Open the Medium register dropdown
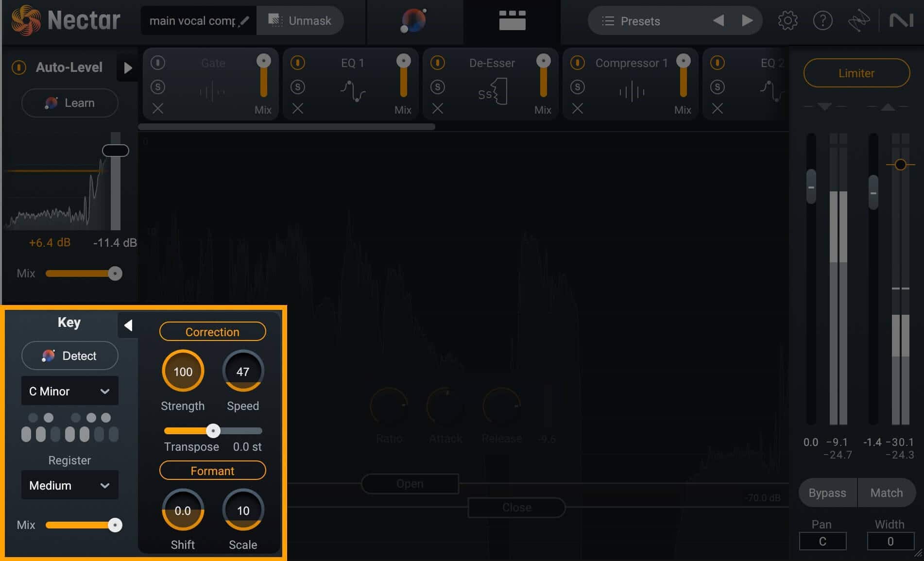Viewport: 924px width, 561px height. [x=69, y=485]
